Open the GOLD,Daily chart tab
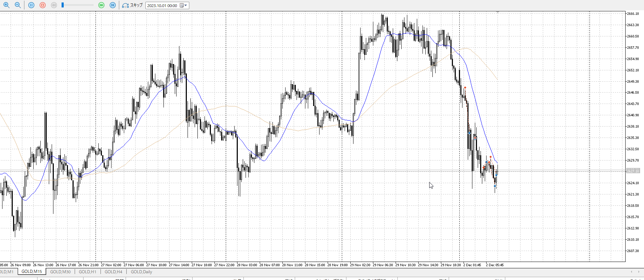This screenshot has height=280, width=644. point(141,272)
